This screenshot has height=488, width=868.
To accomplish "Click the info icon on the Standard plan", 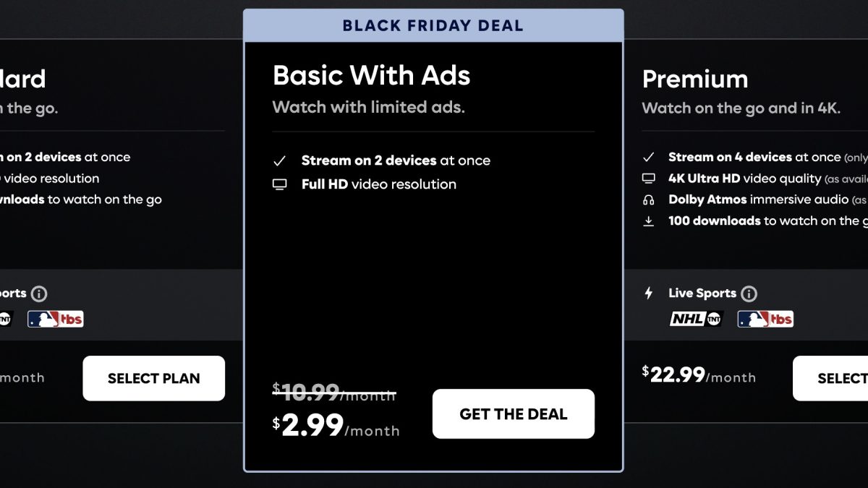I will tap(39, 294).
